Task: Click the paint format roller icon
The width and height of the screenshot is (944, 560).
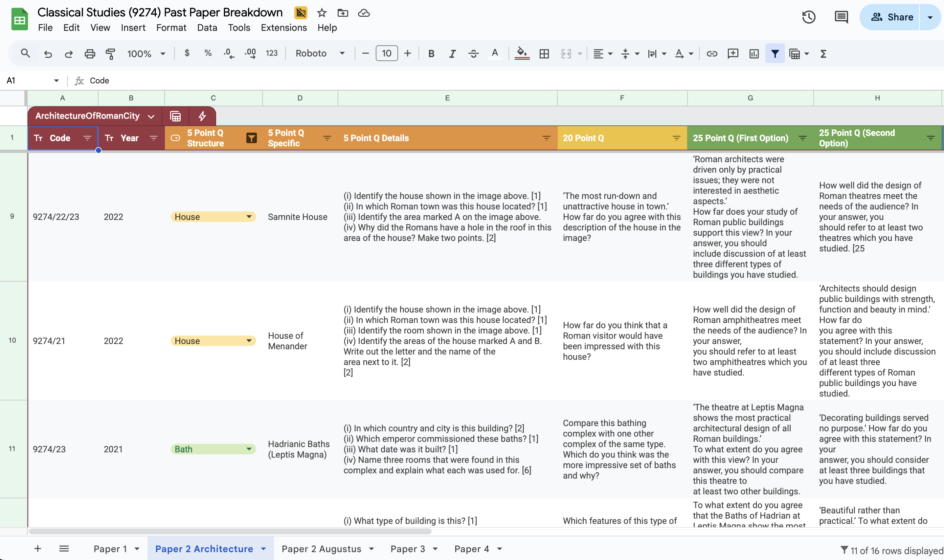Action: [x=110, y=54]
